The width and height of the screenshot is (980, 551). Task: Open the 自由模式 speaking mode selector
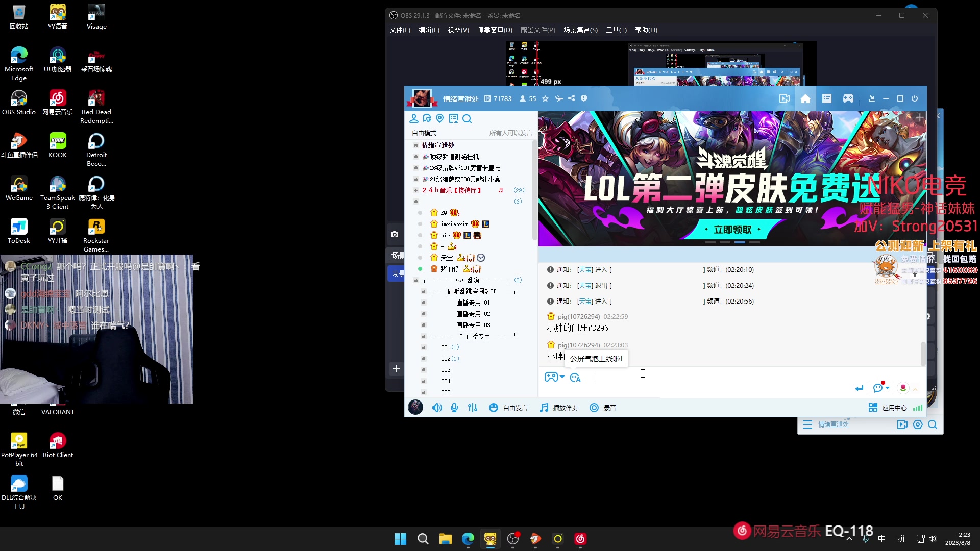424,133
